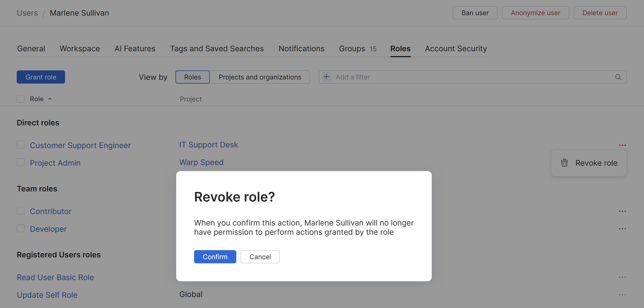Open the IT Support Desk project link
Screen dimensions: 644x308
[x=209, y=145]
